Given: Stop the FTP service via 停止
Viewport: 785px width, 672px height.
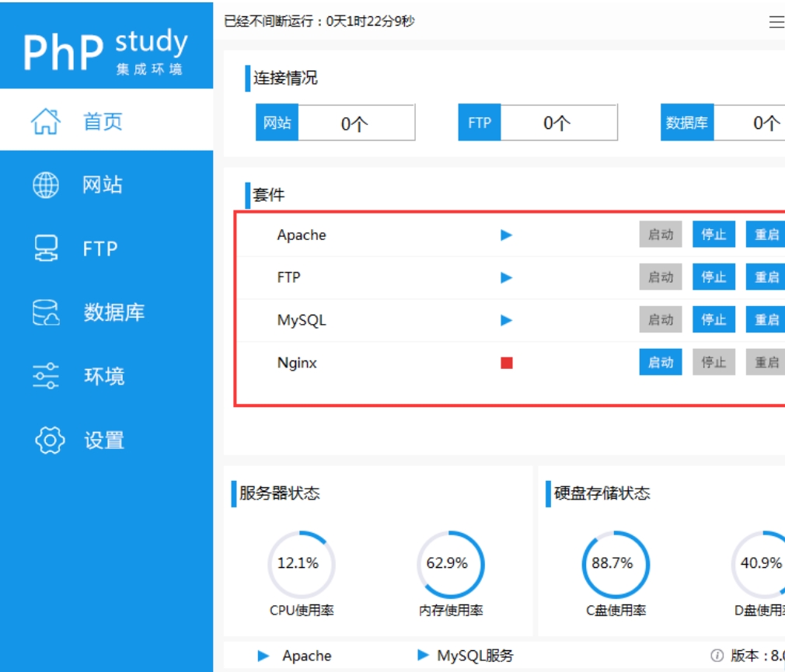Looking at the screenshot, I should tap(713, 277).
